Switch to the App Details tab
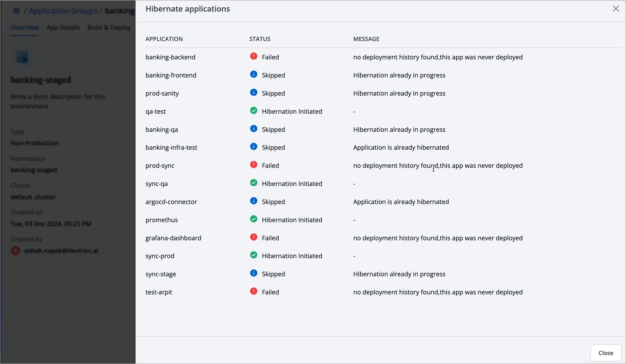 (63, 27)
